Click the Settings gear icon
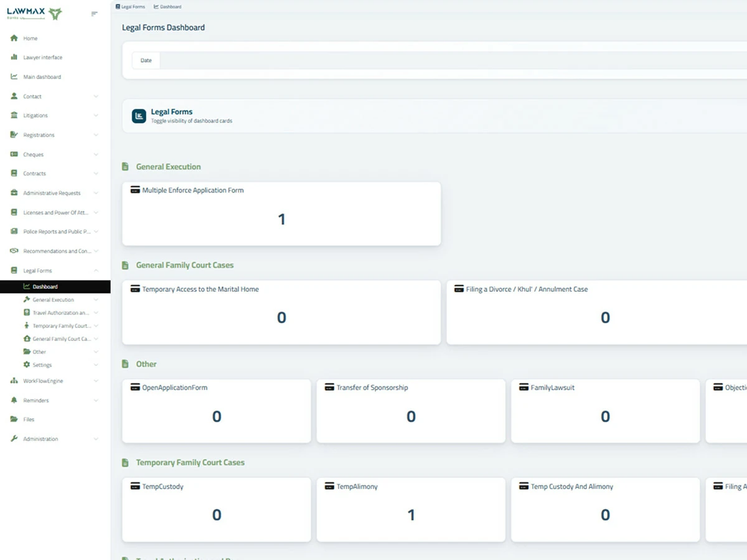Viewport: 747px width, 560px height. tap(27, 365)
